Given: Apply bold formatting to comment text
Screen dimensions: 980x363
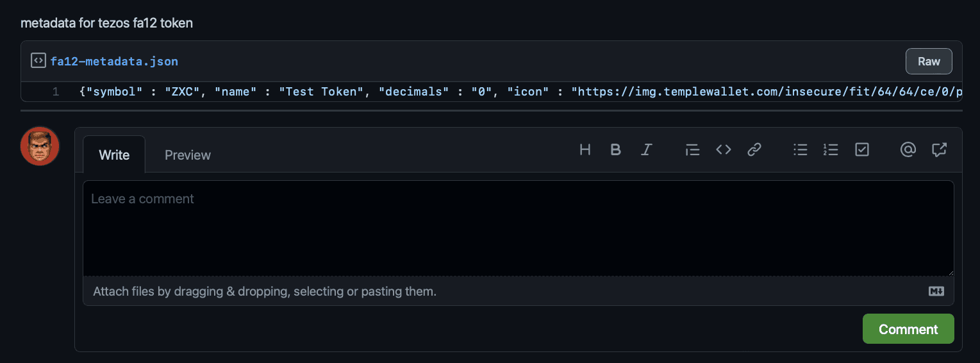Looking at the screenshot, I should pyautogui.click(x=615, y=150).
